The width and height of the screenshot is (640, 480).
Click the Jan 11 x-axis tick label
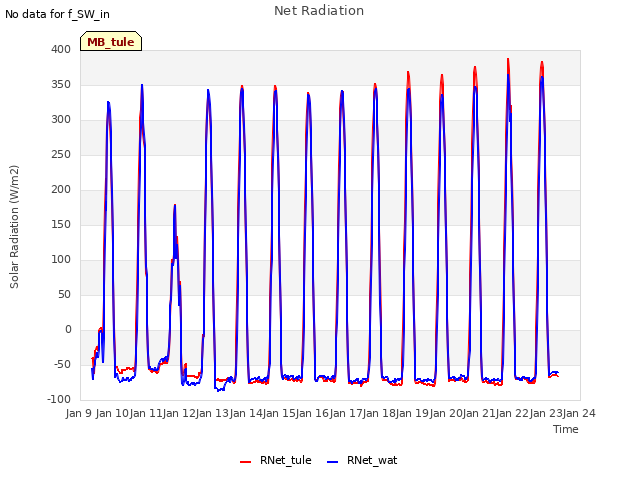[x=146, y=413]
